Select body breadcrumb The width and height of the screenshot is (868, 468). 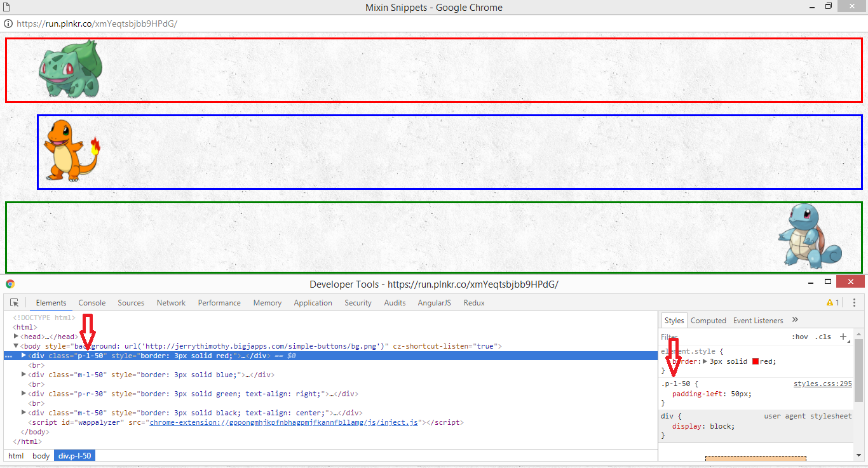tap(41, 456)
